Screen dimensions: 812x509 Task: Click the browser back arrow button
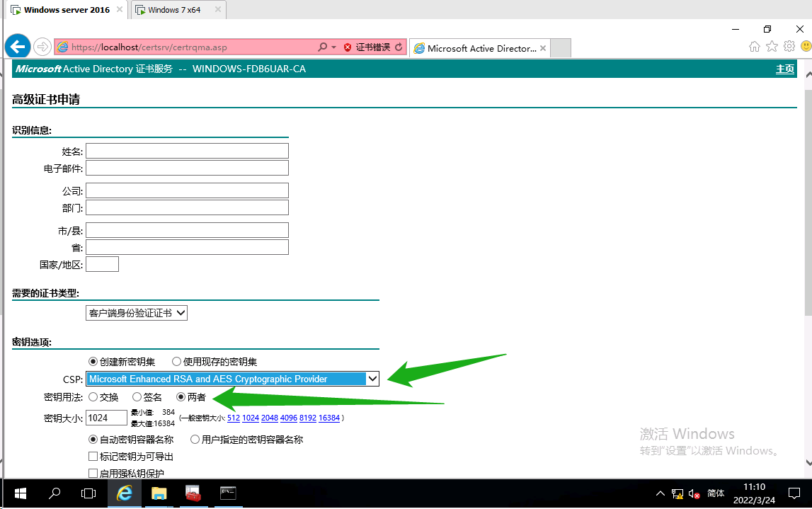tap(18, 47)
